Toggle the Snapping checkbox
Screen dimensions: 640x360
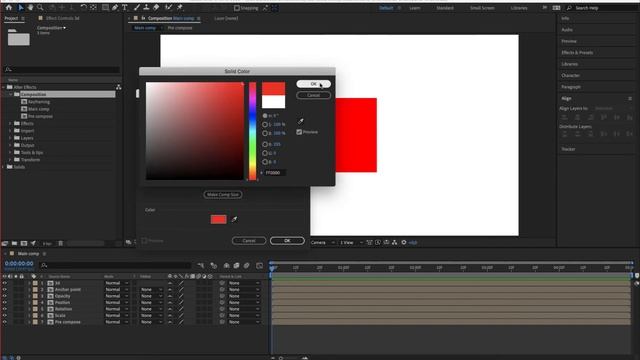[237, 8]
